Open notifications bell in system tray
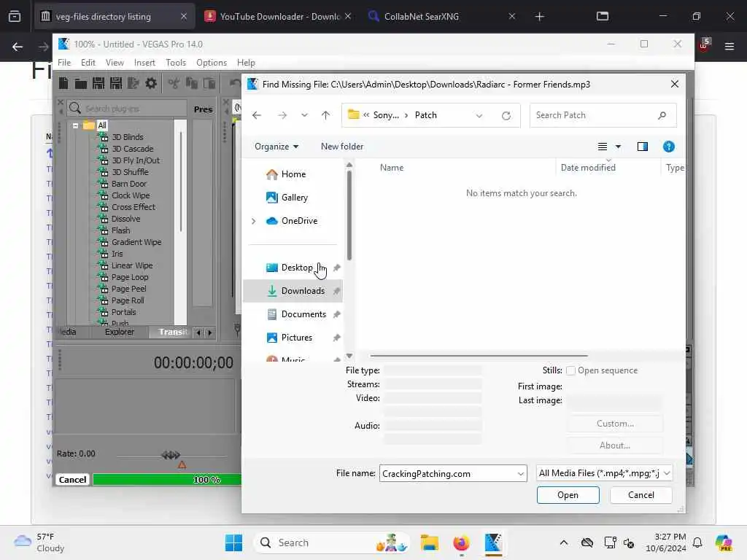This screenshot has width=747, height=560. point(697,542)
